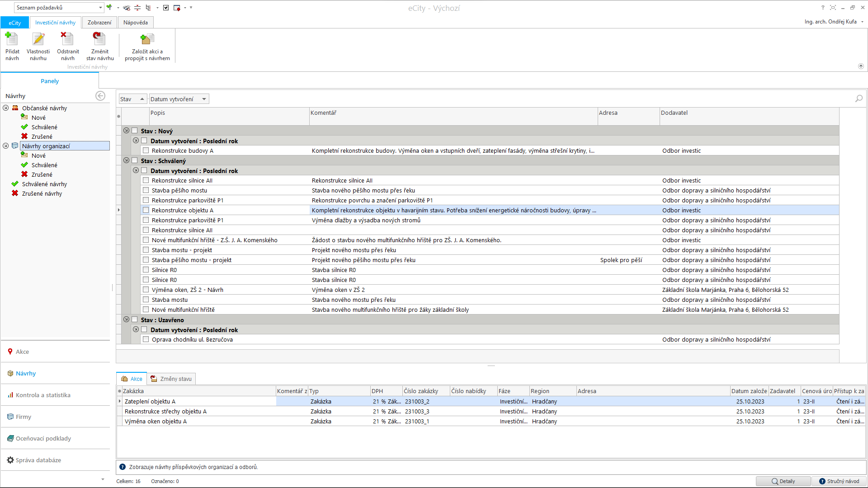The width and height of the screenshot is (868, 488).
Task: Click the Zateplení objektu A row
Action: coord(491,401)
